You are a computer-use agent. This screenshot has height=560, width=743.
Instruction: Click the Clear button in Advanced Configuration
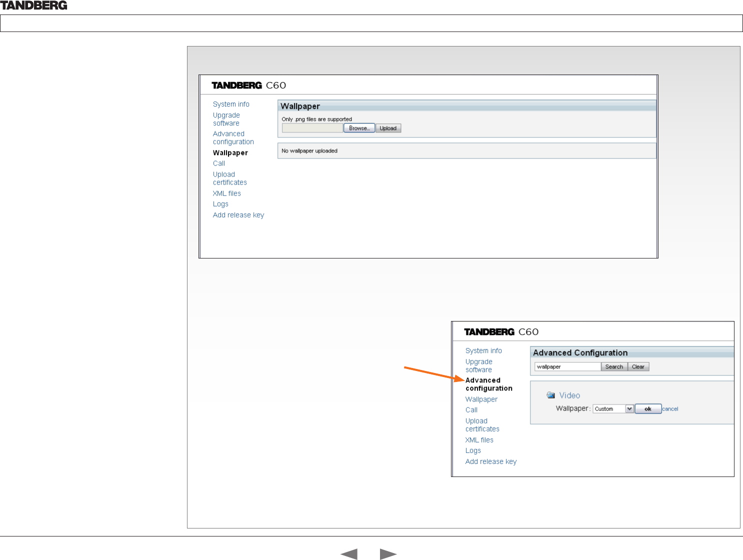638,366
